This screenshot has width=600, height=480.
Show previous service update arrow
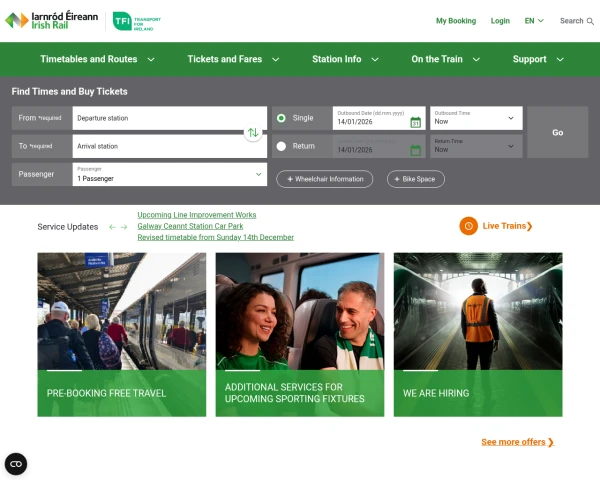click(x=112, y=227)
